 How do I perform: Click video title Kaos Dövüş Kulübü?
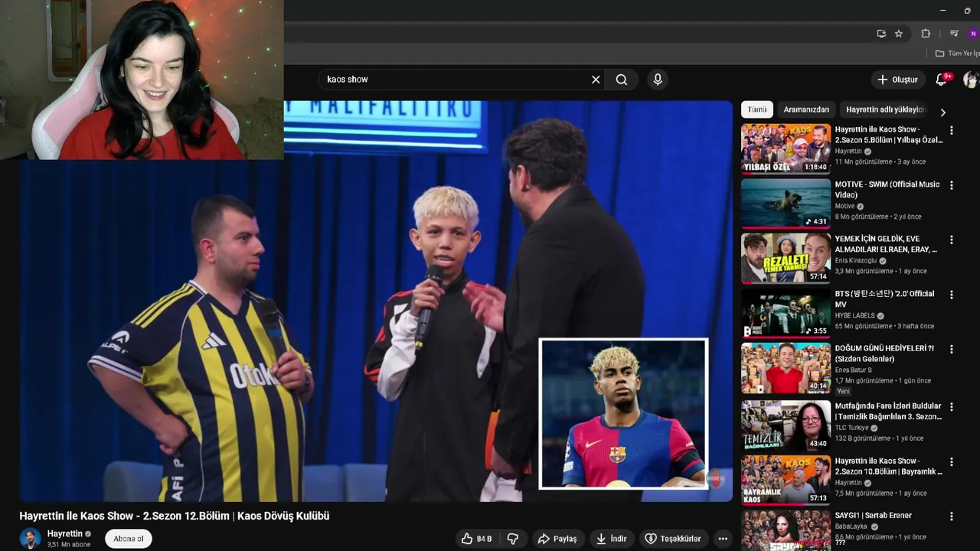[175, 516]
